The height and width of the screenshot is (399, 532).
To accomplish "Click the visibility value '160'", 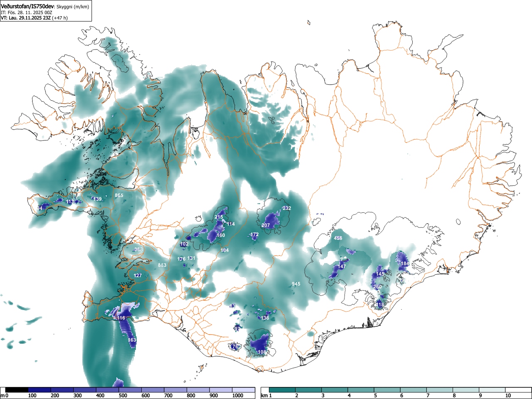I will point(221,235).
